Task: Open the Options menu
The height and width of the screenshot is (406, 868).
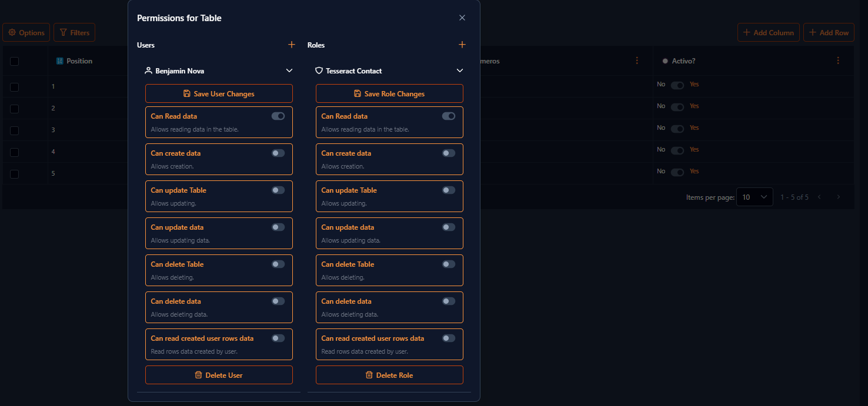Action: click(x=26, y=33)
